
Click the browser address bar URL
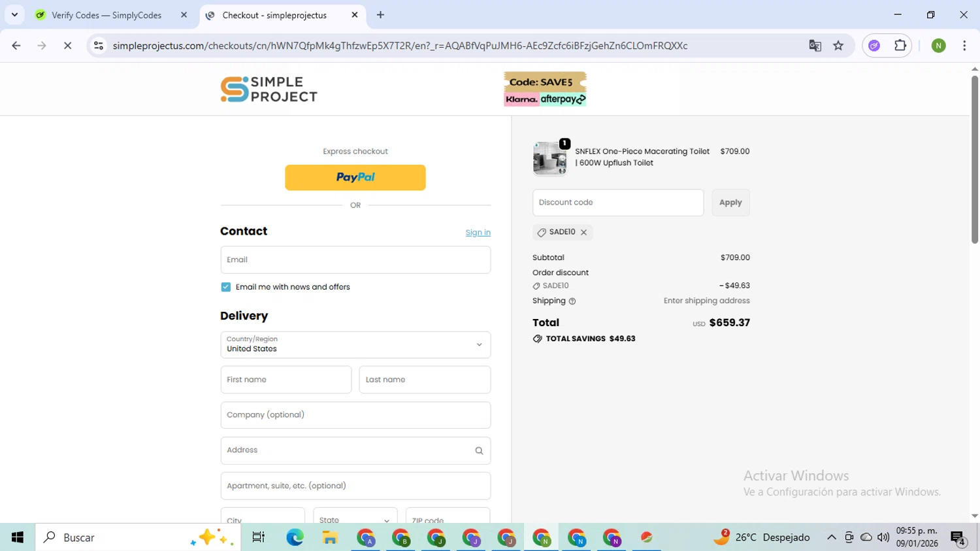pos(400,46)
